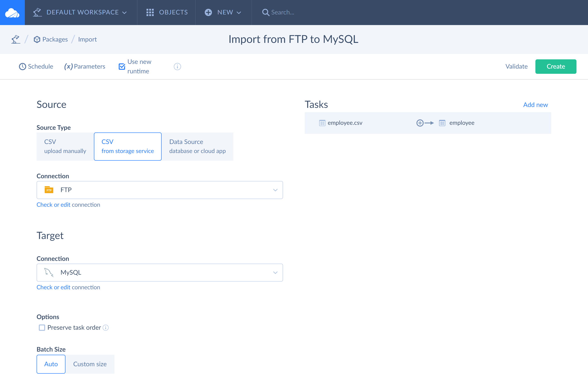Select Custom size batch option

[90, 364]
